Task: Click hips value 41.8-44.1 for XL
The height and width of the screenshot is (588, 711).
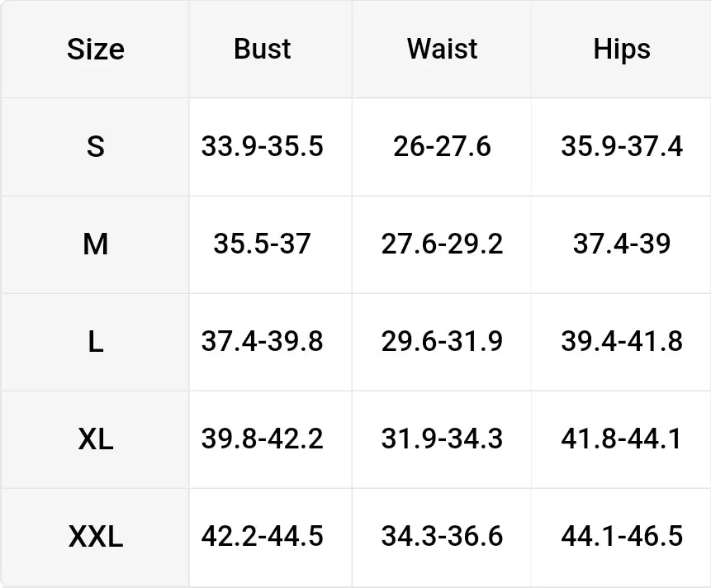Action: click(x=622, y=439)
